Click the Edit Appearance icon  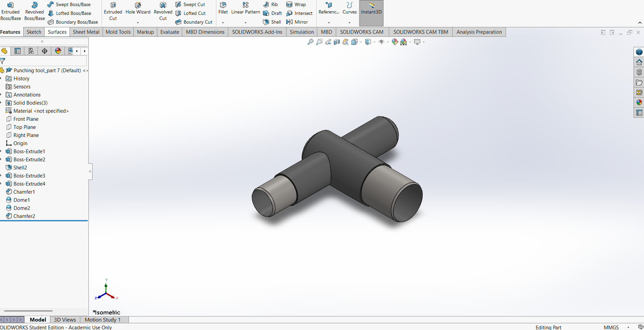(395, 42)
